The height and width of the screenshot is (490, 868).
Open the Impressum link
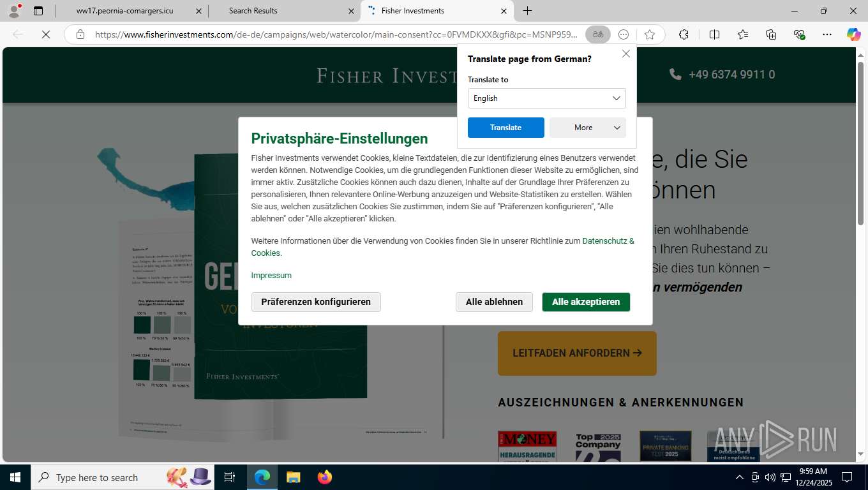tap(271, 276)
